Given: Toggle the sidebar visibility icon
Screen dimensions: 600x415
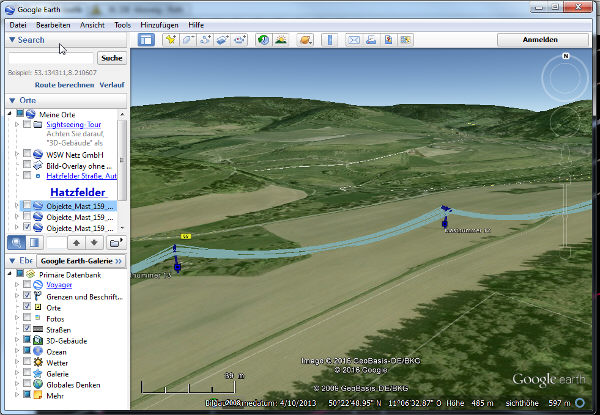Looking at the screenshot, I should coord(146,40).
